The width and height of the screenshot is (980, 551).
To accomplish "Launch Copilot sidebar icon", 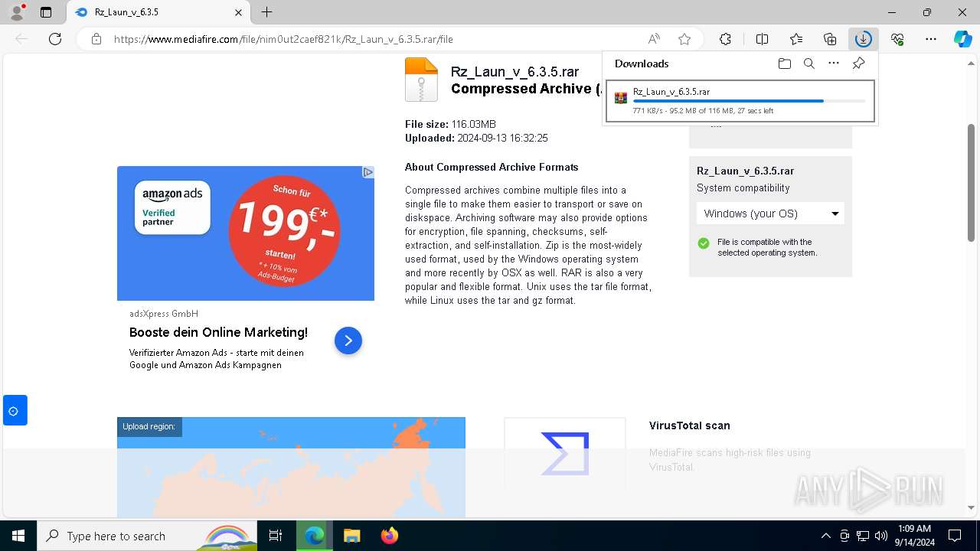I will [962, 39].
